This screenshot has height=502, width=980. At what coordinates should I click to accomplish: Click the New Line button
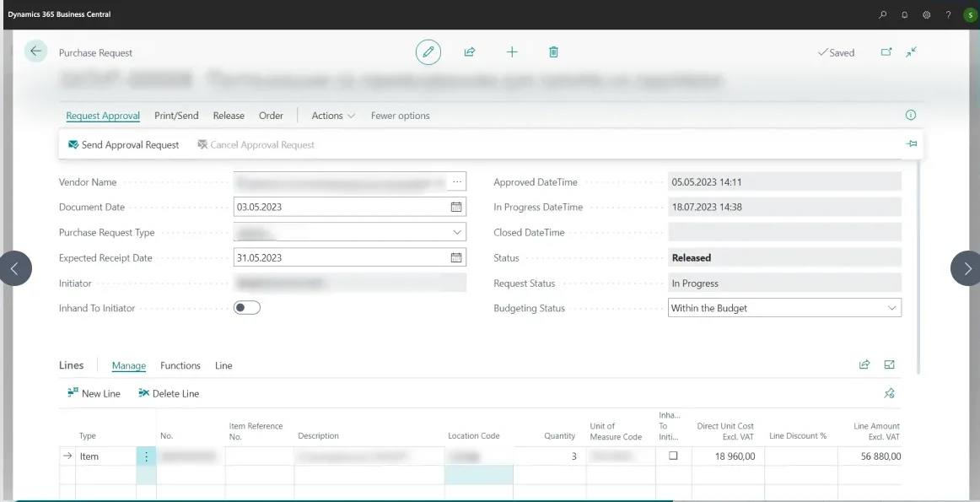click(x=94, y=393)
